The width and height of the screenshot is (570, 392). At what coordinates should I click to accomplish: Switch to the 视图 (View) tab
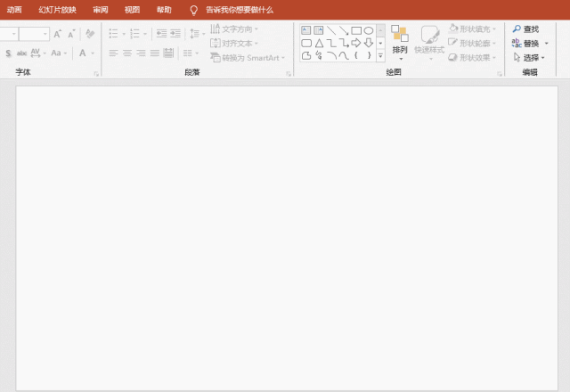(x=132, y=10)
